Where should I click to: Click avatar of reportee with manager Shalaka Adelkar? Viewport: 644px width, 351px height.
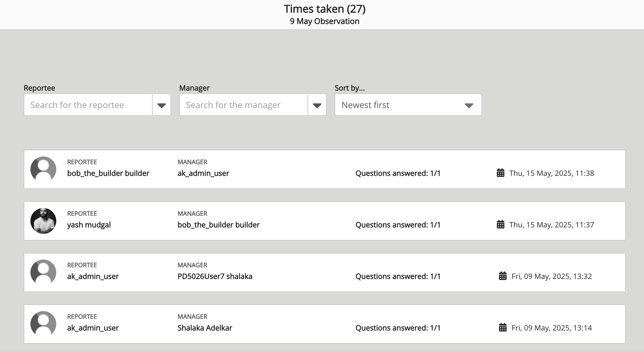coord(43,324)
